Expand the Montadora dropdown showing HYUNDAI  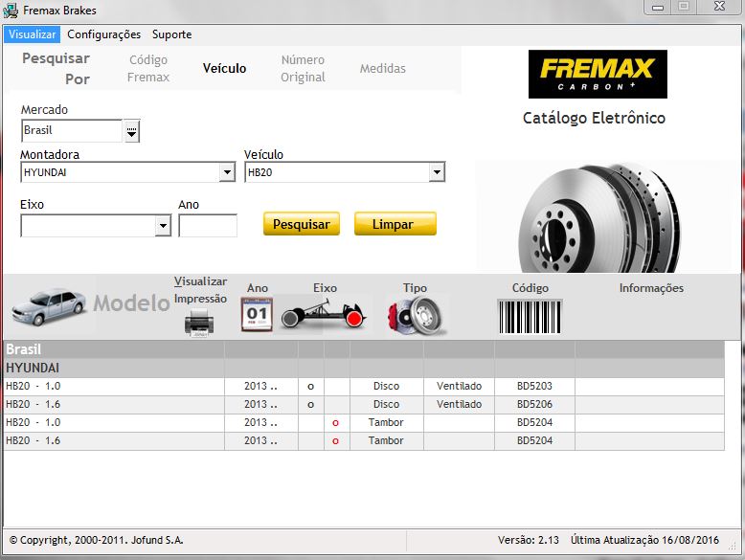pos(227,173)
